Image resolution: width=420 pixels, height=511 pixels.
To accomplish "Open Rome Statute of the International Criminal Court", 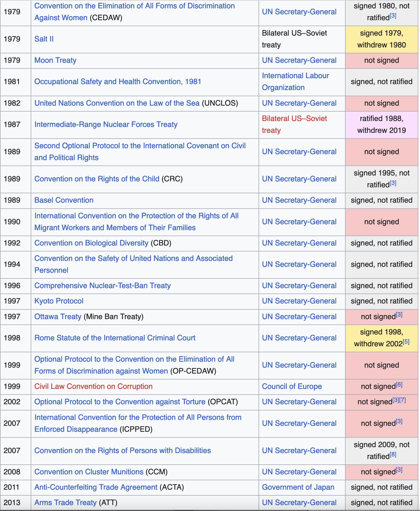I will 115,338.
